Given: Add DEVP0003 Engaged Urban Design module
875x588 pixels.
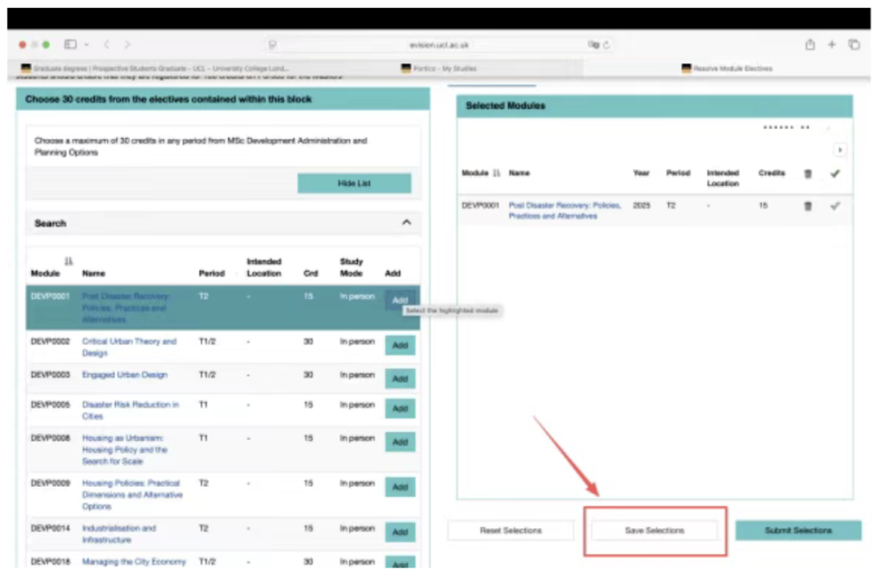Looking at the screenshot, I should coord(400,378).
